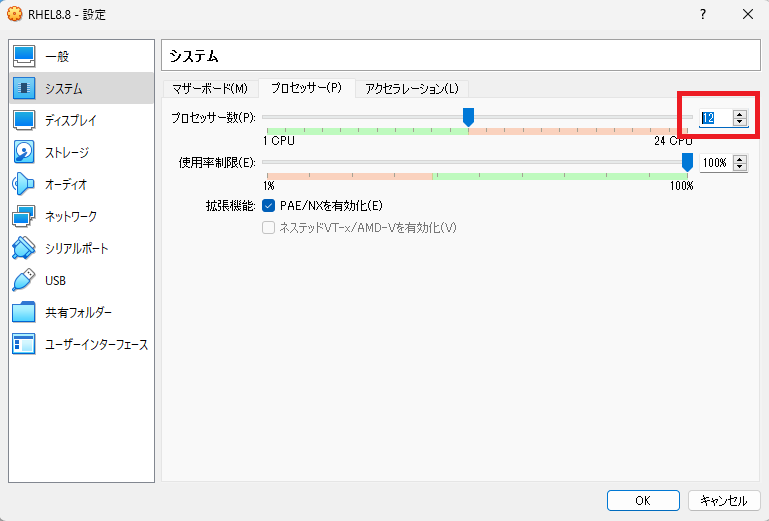Increase 使用率制限 with up arrow
Viewport: 769px width, 521px height.
click(x=740, y=159)
